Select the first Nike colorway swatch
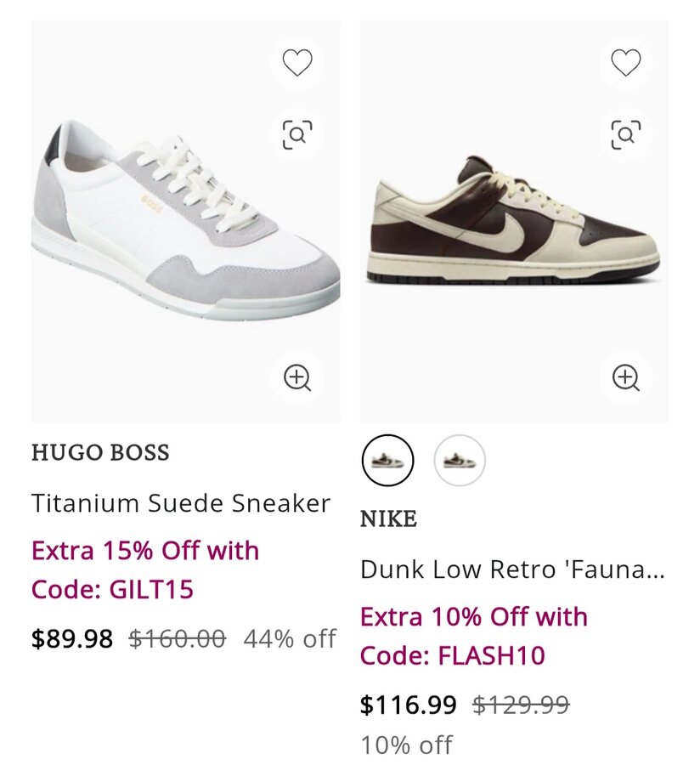The image size is (700, 765). pyautogui.click(x=387, y=461)
